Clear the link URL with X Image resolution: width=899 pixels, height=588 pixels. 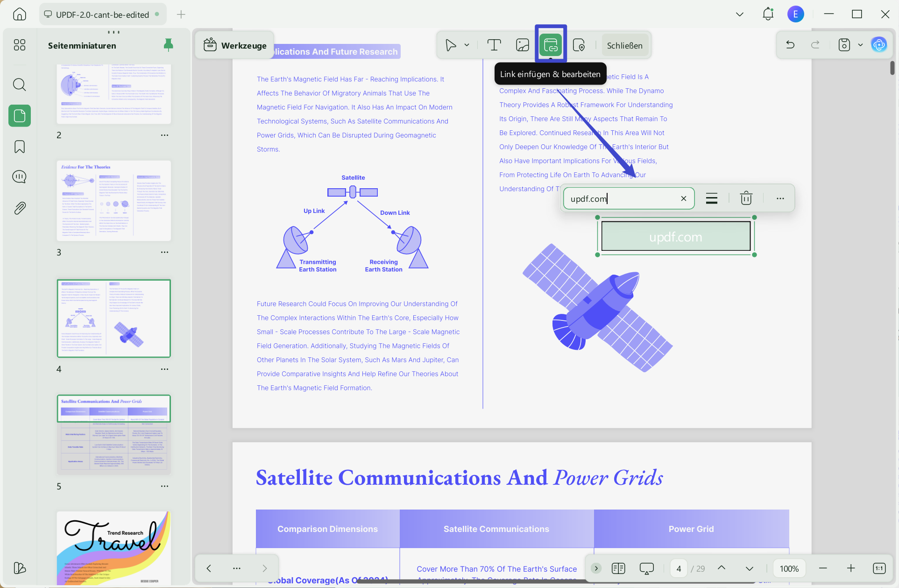coord(683,198)
